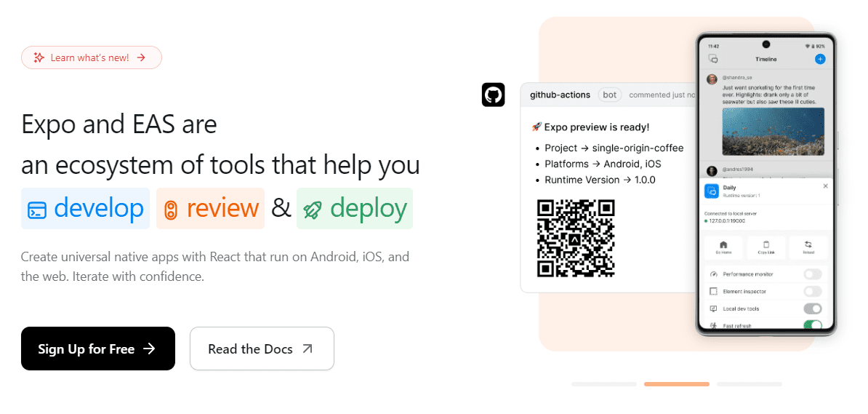Click the github-actions username
This screenshot has width=868, height=414.
(x=560, y=95)
